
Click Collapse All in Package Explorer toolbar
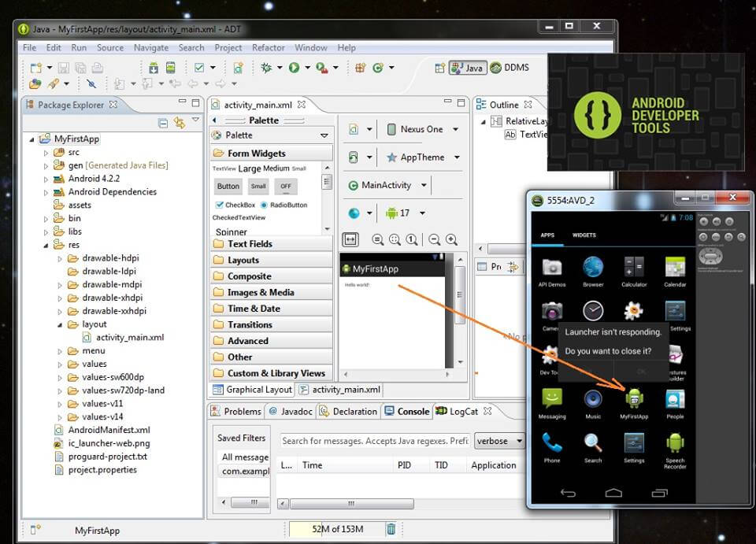164,124
